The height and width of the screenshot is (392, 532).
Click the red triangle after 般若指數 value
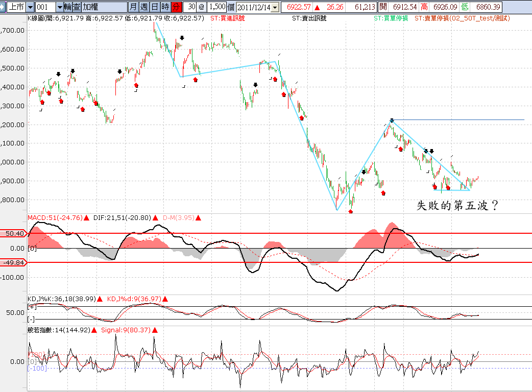coord(94,330)
